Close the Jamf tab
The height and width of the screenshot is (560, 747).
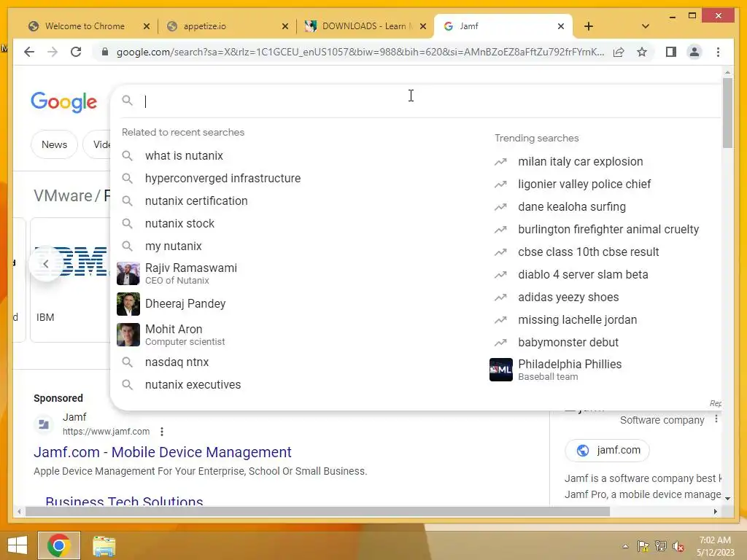(561, 26)
